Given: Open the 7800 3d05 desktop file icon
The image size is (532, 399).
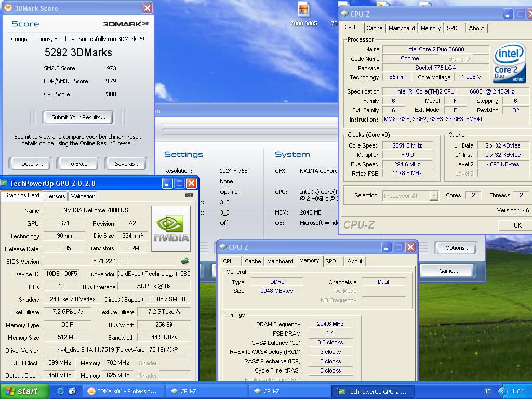Looking at the screenshot, I should pyautogui.click(x=303, y=14).
